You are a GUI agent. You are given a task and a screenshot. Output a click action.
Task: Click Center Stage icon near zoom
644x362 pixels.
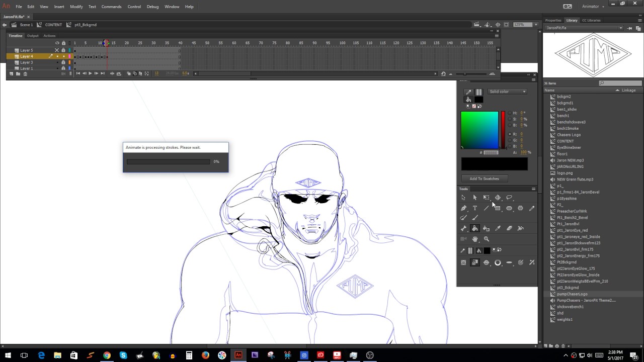pos(498,25)
